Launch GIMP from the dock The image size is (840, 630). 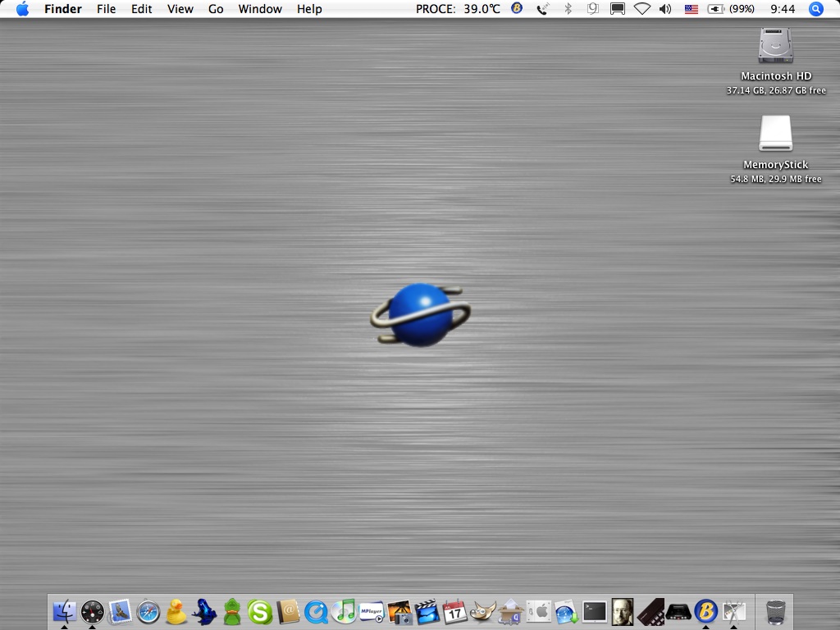(x=483, y=611)
